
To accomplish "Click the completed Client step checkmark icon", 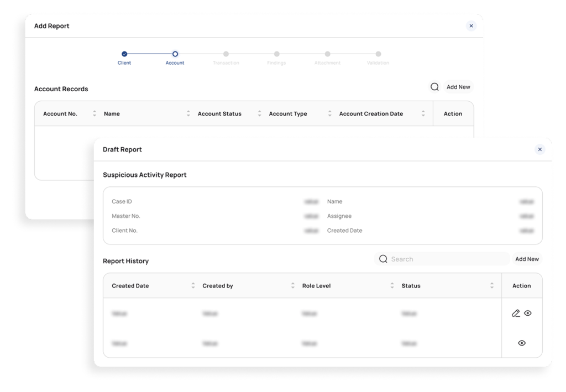I will (x=124, y=55).
